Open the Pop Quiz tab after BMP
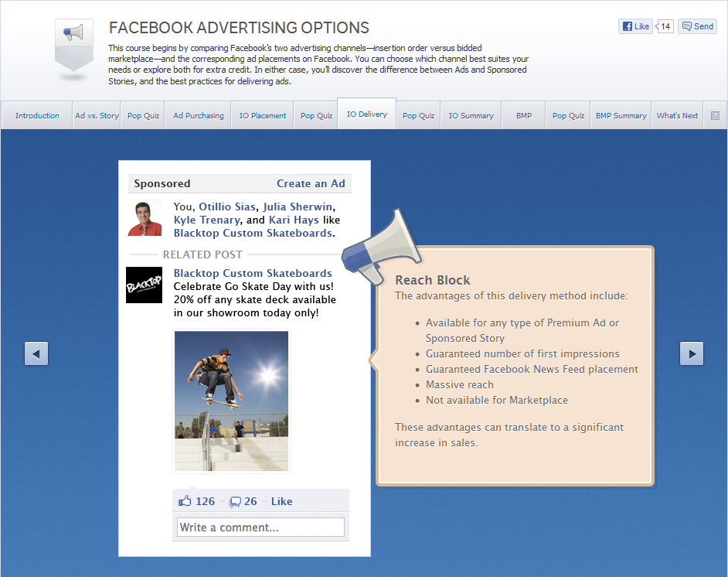728x577 pixels. 568,116
